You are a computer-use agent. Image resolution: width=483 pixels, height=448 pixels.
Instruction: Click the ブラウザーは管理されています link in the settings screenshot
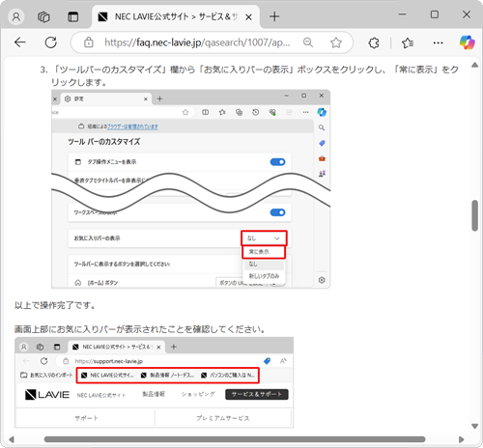(132, 126)
